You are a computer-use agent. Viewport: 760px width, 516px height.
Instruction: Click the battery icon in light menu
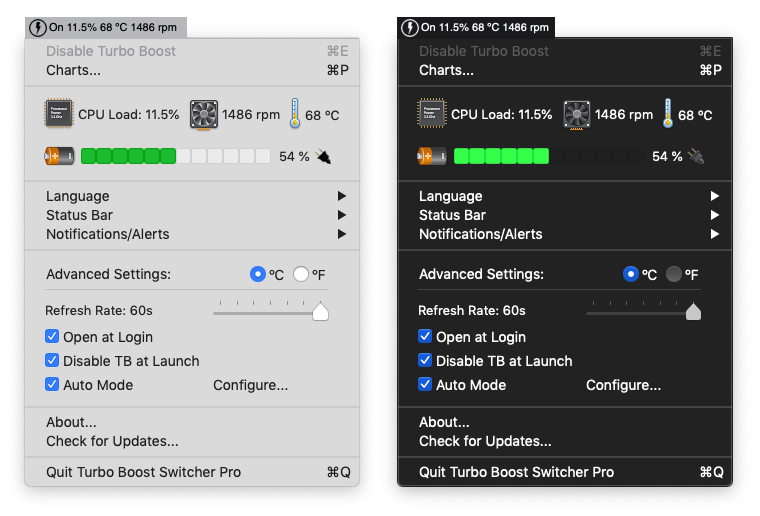(x=59, y=156)
